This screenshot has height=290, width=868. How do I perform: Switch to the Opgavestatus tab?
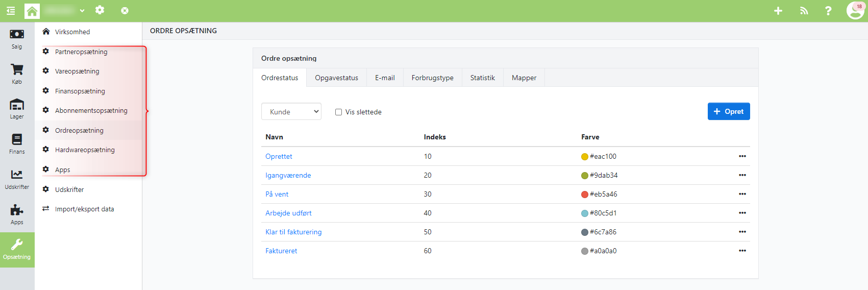[x=336, y=78]
